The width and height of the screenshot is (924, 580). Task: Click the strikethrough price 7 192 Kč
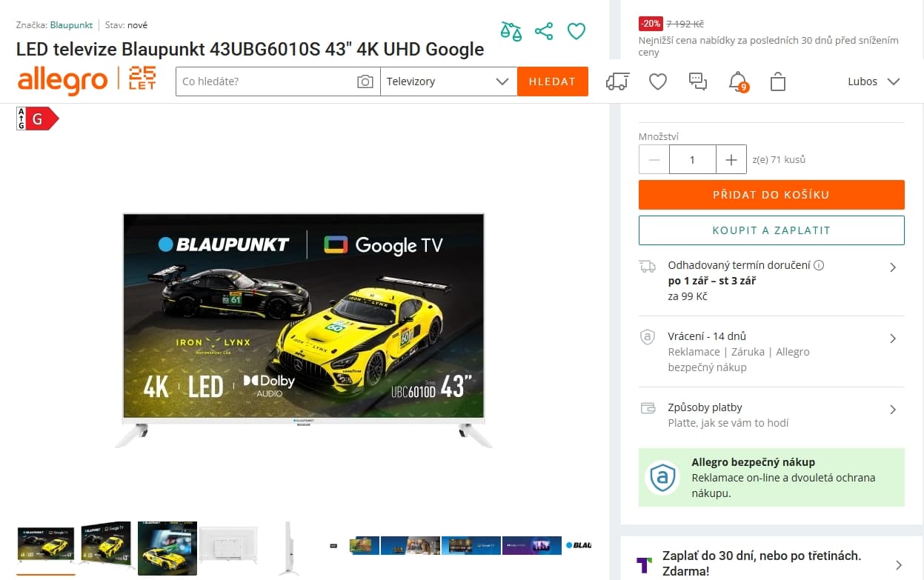click(685, 24)
